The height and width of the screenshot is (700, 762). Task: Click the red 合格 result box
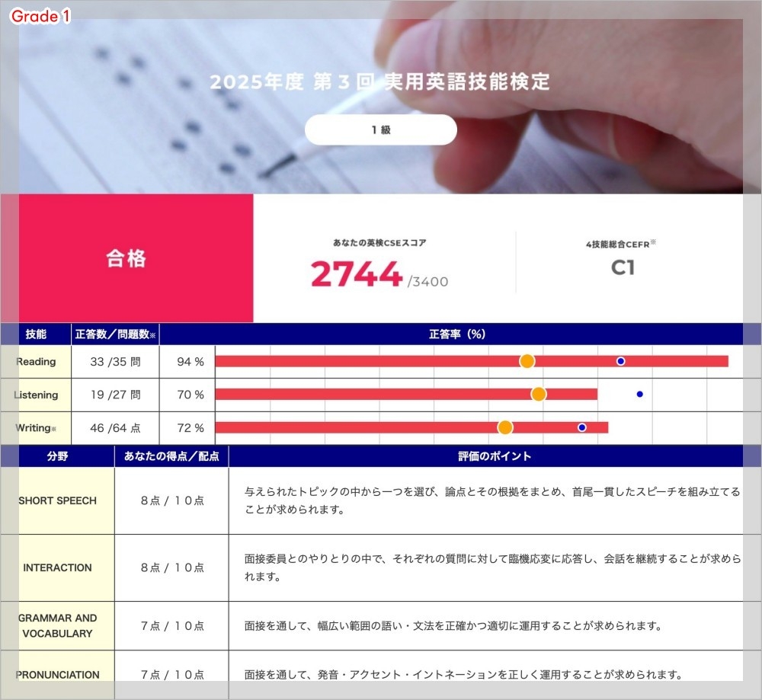[x=126, y=258]
